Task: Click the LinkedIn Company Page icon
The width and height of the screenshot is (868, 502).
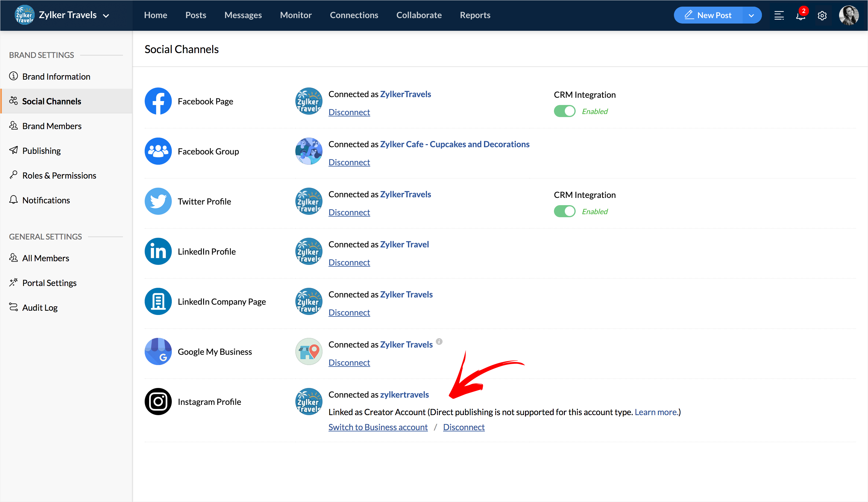Action: point(158,301)
